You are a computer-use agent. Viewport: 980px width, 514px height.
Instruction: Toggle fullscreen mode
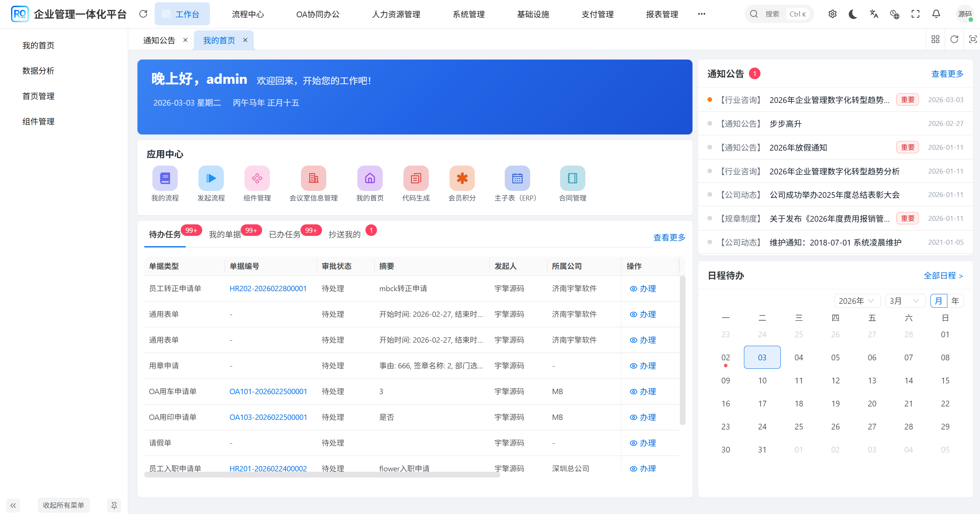[x=915, y=14]
